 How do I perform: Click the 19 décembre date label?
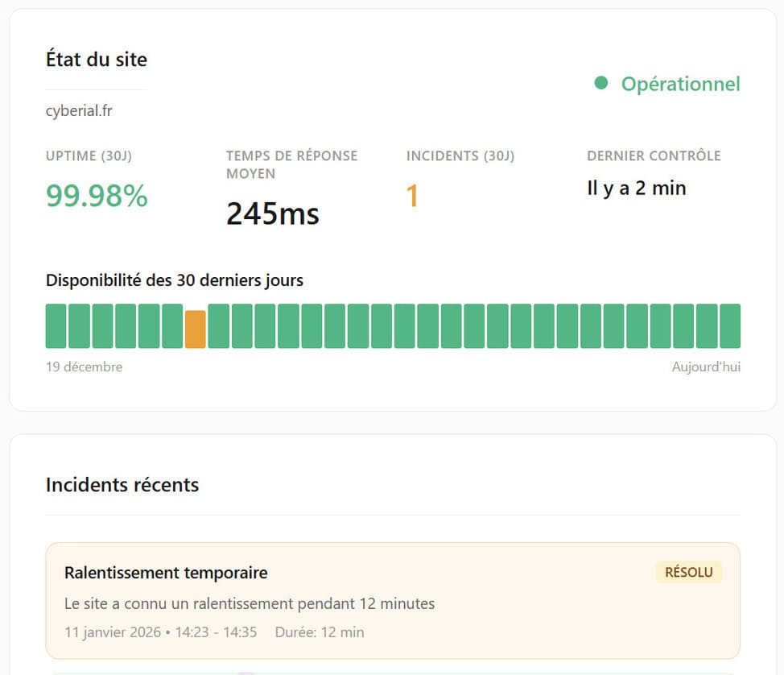(x=84, y=366)
